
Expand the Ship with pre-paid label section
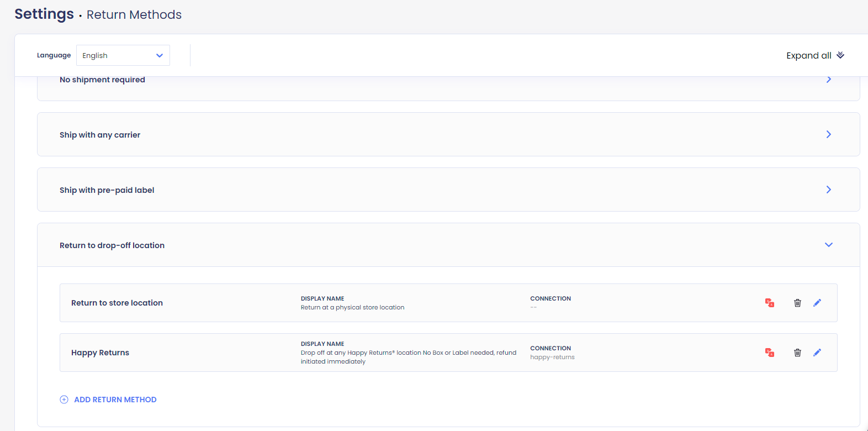pyautogui.click(x=829, y=190)
